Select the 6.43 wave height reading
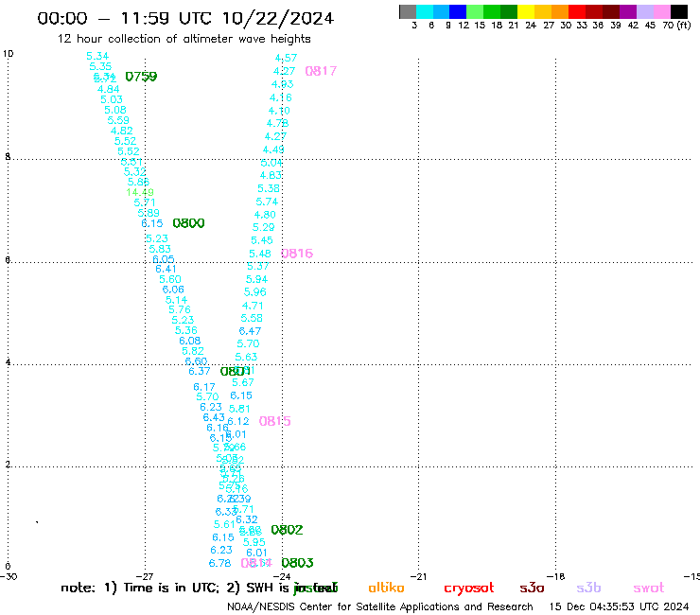 214,417
